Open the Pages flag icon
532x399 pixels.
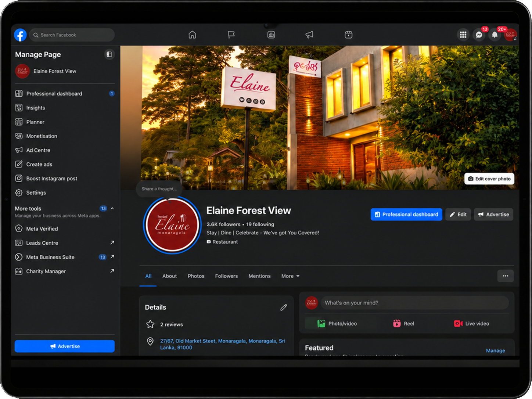click(231, 35)
